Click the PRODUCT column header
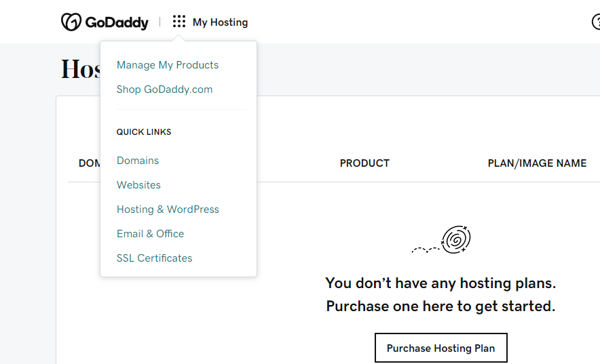Viewport: 600px width, 364px height. pyautogui.click(x=364, y=163)
